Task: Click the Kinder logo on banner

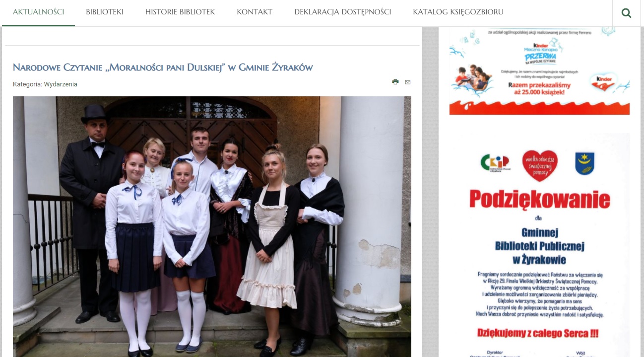Action: [x=603, y=83]
